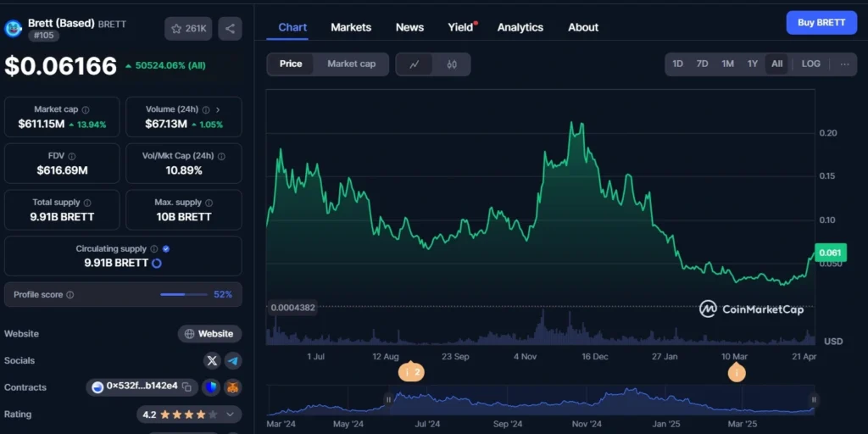Click the MetaMask fox icon
Viewport: 868px width, 434px height.
tap(233, 387)
